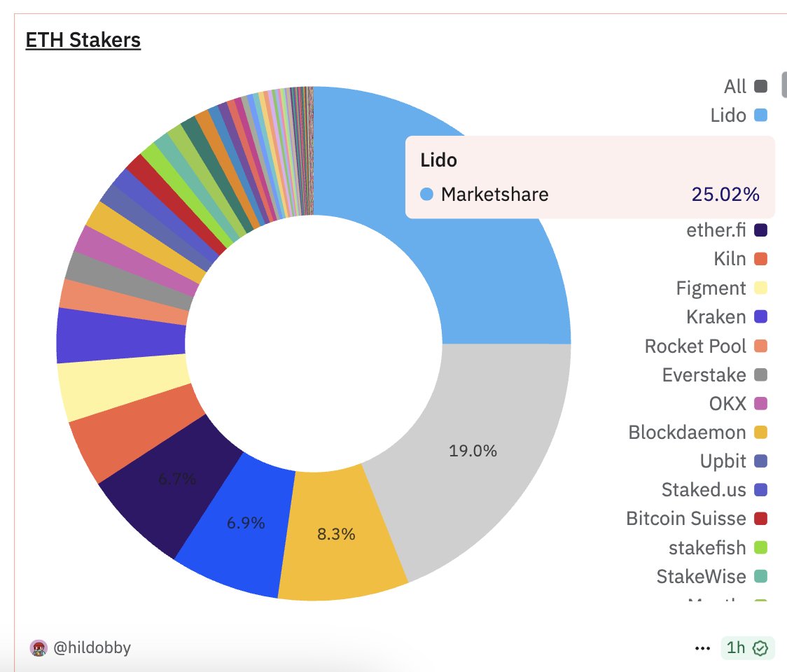Screen dimensions: 787x672
Task: Open the ETH Stakers chart title link
Action: click(x=83, y=40)
